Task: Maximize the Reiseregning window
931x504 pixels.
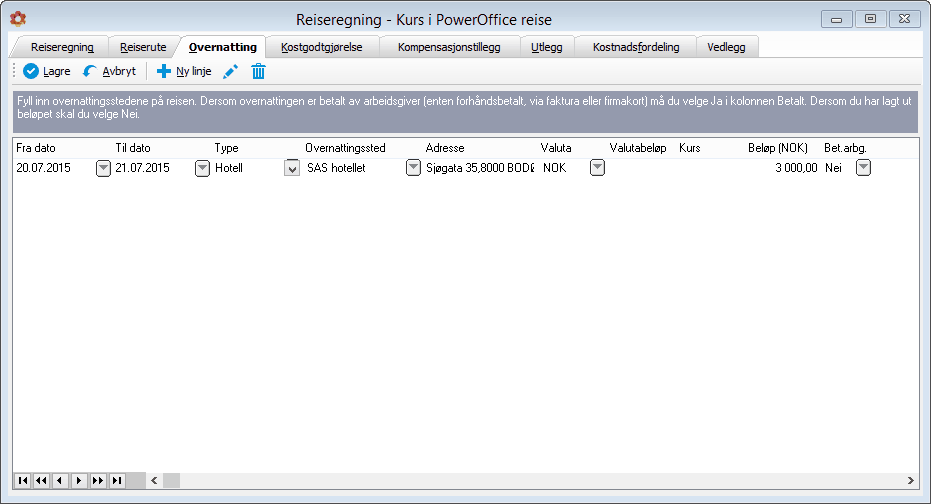Action: [870, 19]
